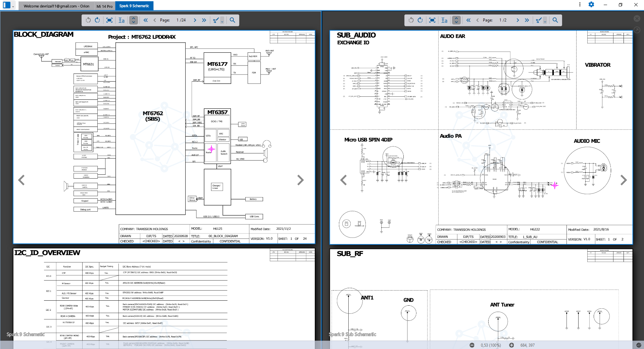Screen dimensions: 644x349
Task: Rotate left in Spark 9 Schematic toolbar
Action: point(88,20)
